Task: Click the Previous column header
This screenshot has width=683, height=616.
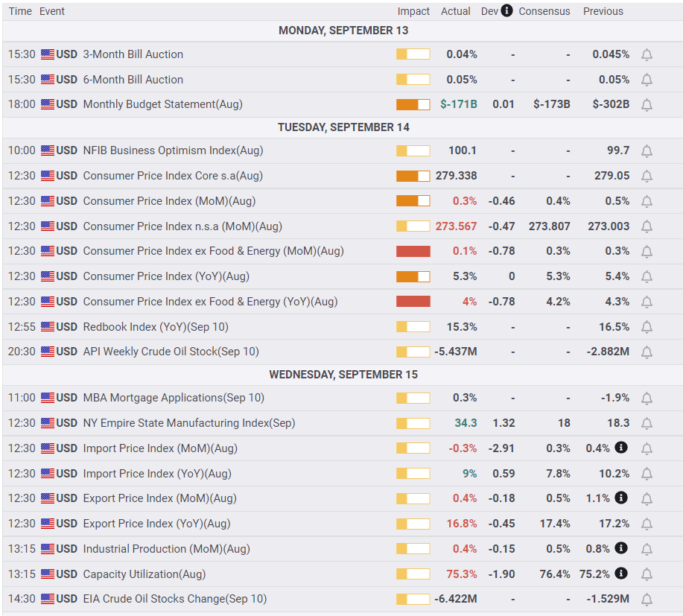Action: click(603, 11)
